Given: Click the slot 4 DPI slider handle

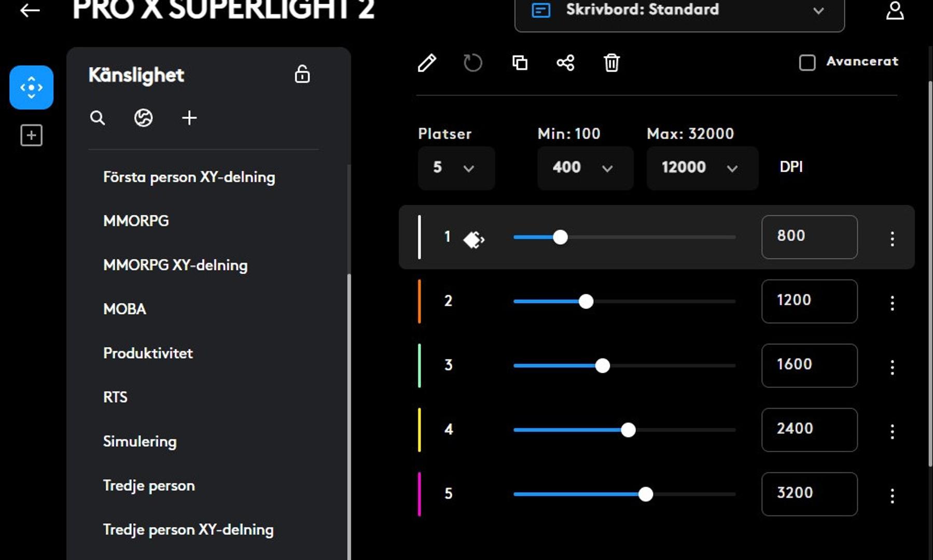Looking at the screenshot, I should coord(628,430).
